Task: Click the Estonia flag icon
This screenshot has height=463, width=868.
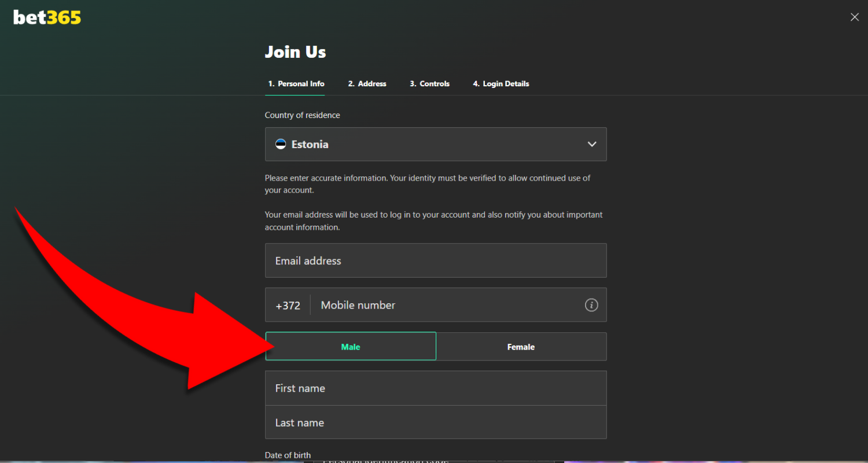Action: pos(281,144)
